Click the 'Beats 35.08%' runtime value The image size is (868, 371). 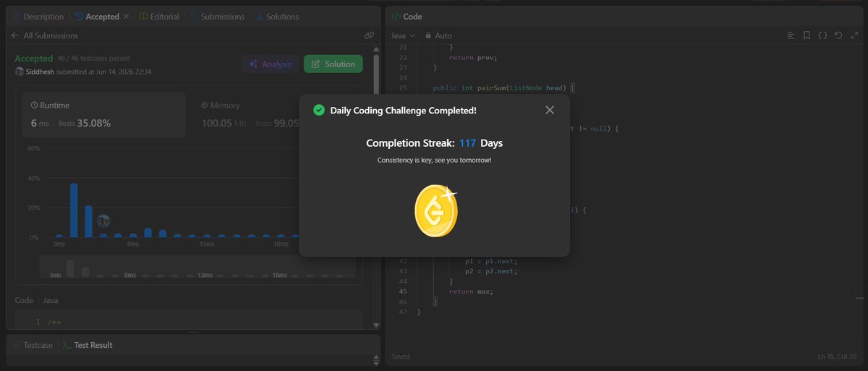pos(83,123)
